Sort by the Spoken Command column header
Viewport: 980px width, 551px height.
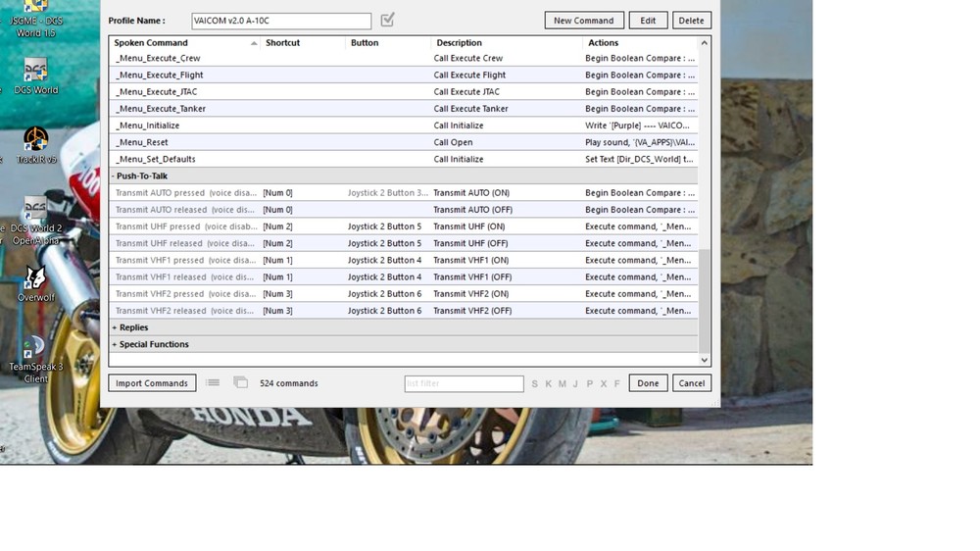tap(184, 42)
